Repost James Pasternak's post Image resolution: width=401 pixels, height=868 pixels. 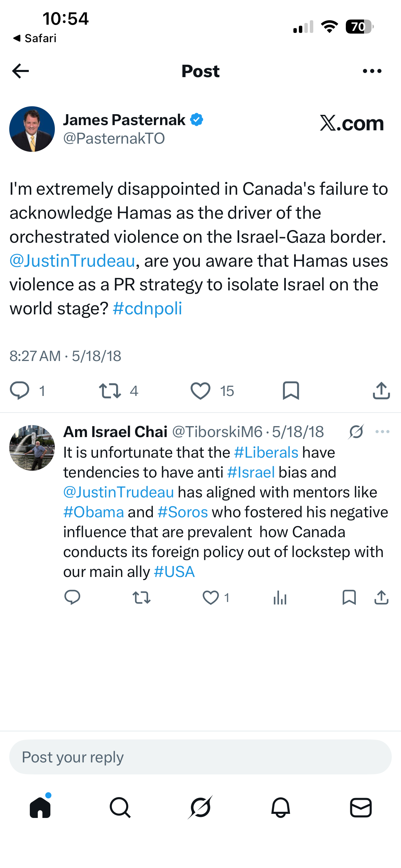110,391
